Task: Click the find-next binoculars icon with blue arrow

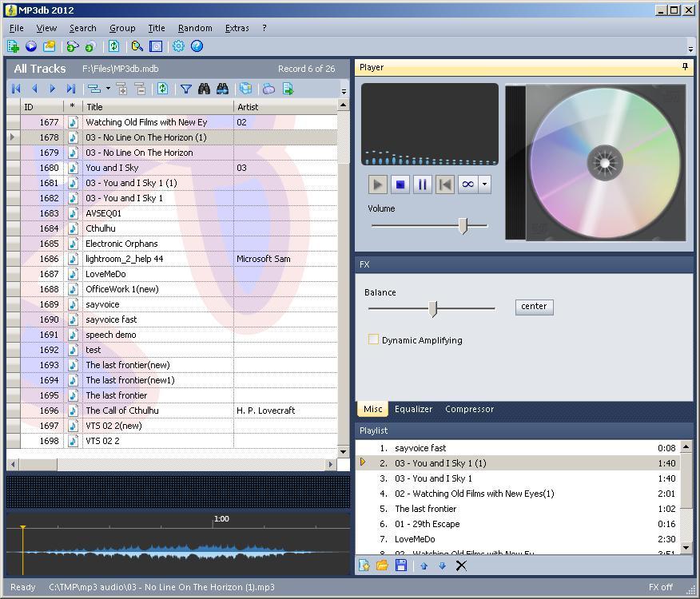Action: pos(222,89)
